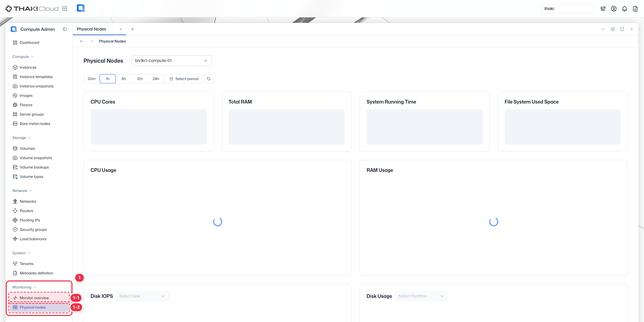Select the 12h time range
Viewport: 644px width, 322px height.
pyautogui.click(x=140, y=79)
